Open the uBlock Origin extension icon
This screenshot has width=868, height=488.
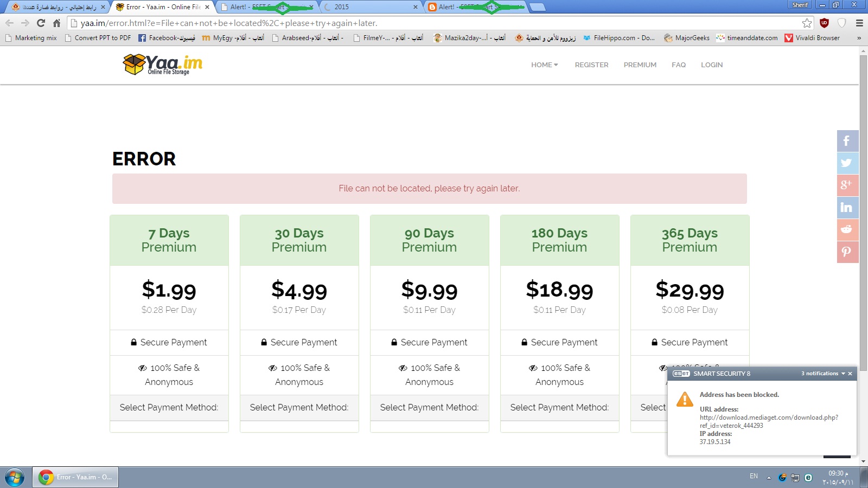click(x=824, y=23)
